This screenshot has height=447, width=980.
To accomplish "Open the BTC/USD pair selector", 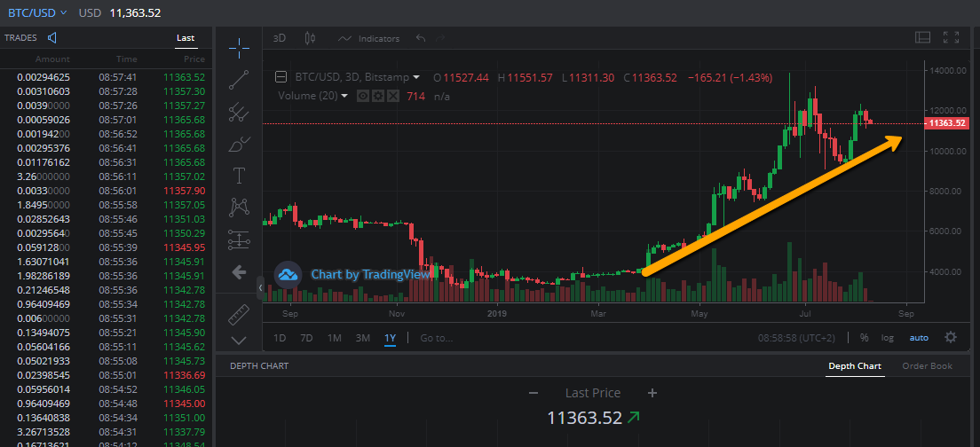I will [x=37, y=12].
